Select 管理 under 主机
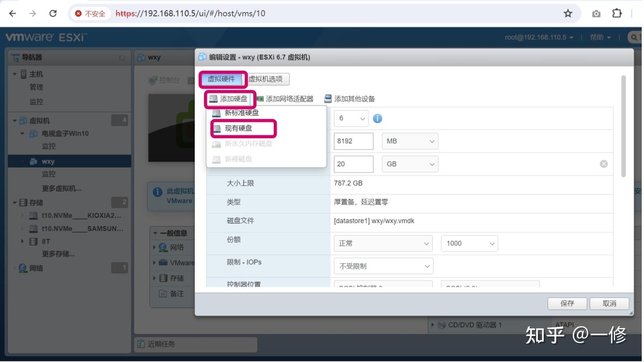The width and height of the screenshot is (644, 362). [x=36, y=87]
